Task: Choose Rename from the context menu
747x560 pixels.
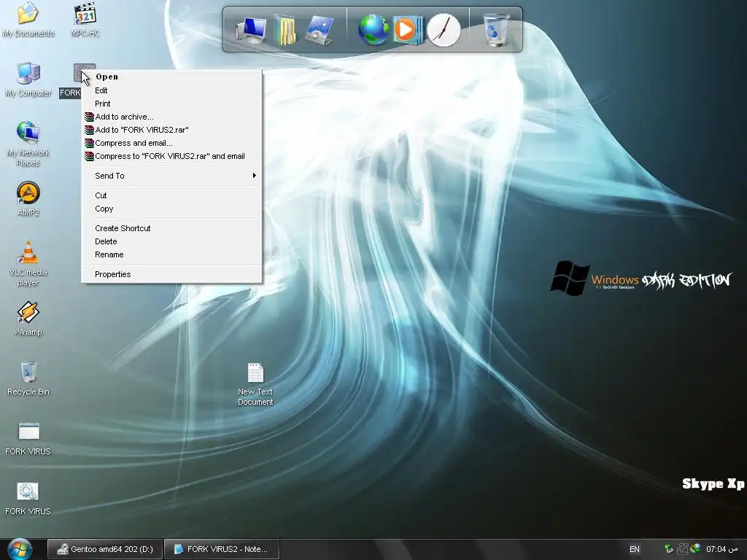Action: point(171,254)
